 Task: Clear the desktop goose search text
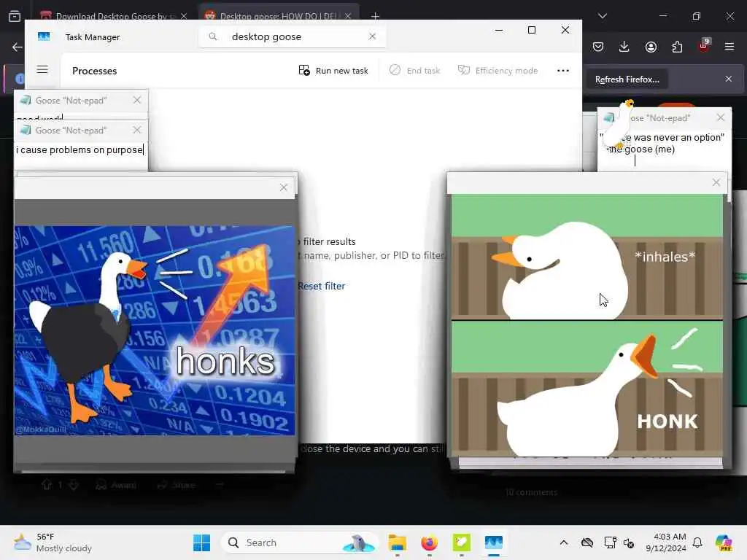tap(372, 36)
